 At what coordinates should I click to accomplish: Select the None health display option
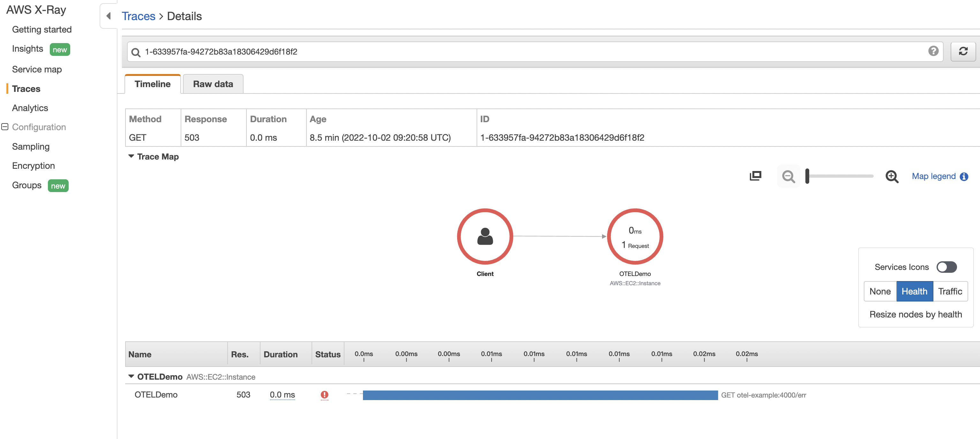[x=880, y=291]
